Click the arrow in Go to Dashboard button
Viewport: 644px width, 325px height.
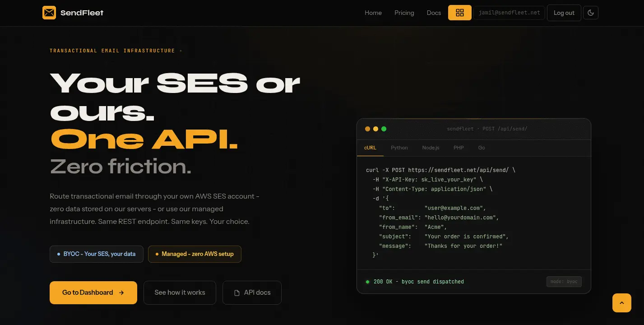click(x=121, y=292)
